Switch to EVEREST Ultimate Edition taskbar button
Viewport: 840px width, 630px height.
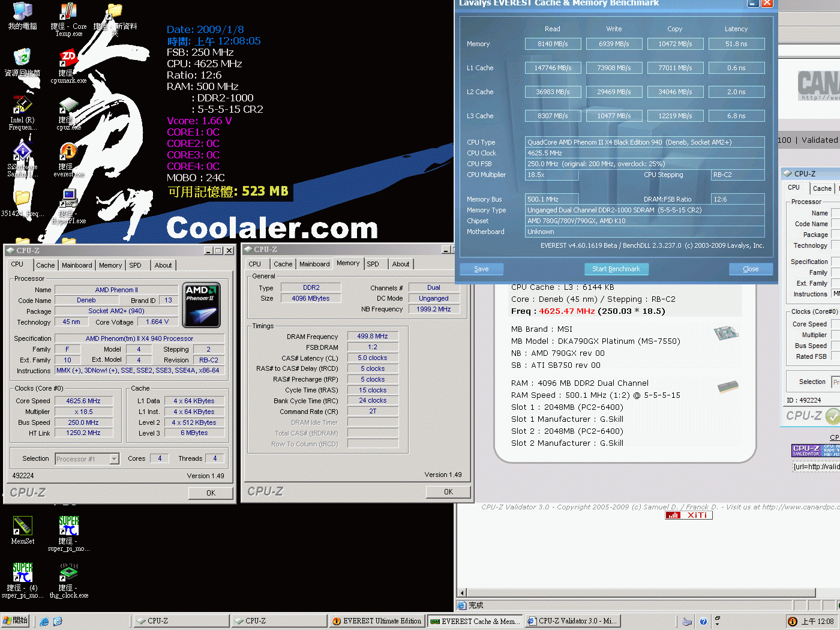coord(377,621)
